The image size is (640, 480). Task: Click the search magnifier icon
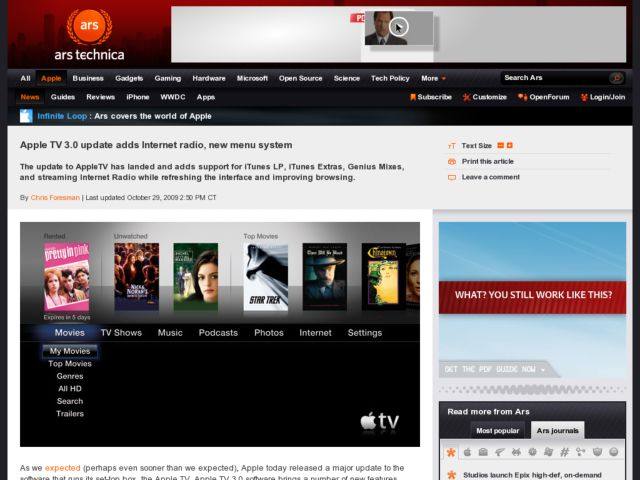[616, 78]
